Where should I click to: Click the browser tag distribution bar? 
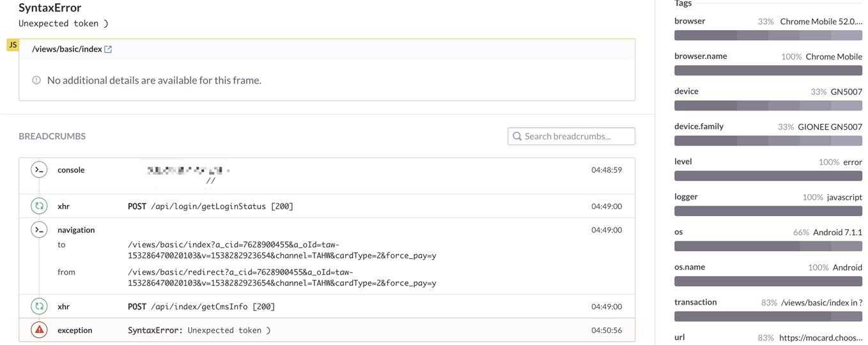pyautogui.click(x=768, y=36)
